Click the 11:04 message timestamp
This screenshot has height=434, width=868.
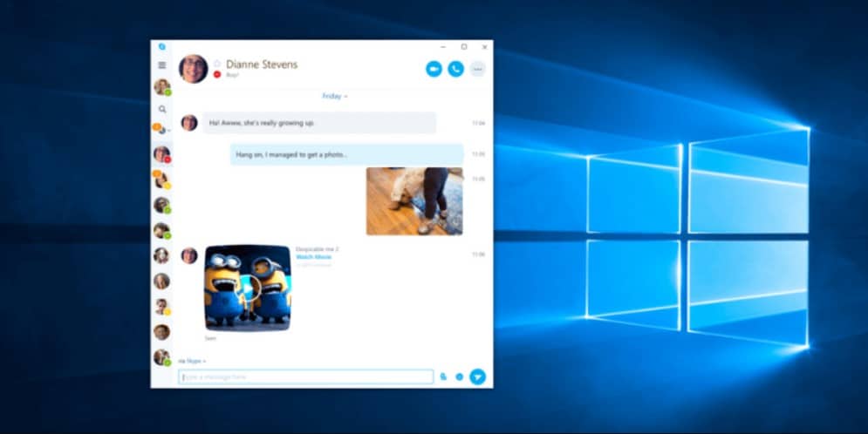click(478, 123)
